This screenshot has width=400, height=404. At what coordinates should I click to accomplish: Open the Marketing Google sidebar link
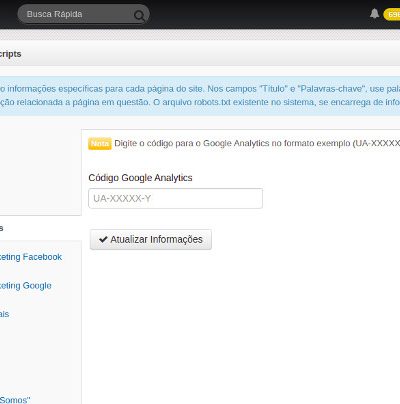pyautogui.click(x=26, y=286)
